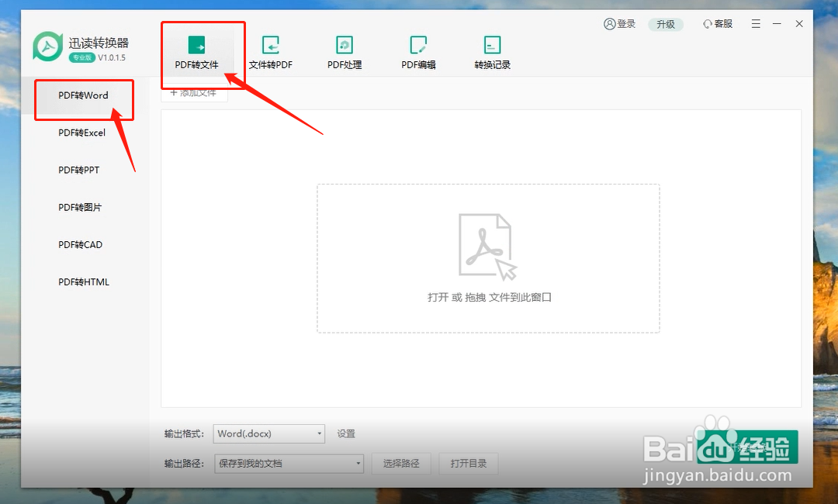Screen dimensions: 838x504
Task: Launch the PDF编辑 editor tool
Action: 417,50
